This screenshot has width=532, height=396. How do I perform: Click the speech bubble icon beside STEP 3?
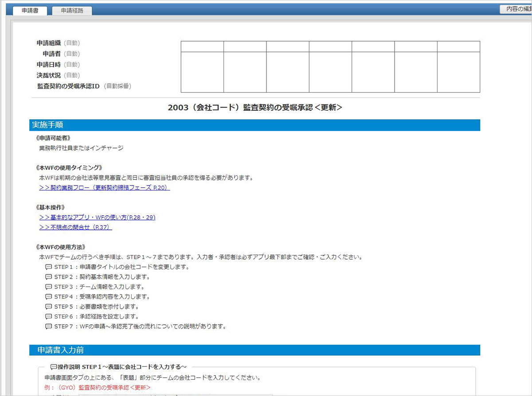pyautogui.click(x=48, y=286)
